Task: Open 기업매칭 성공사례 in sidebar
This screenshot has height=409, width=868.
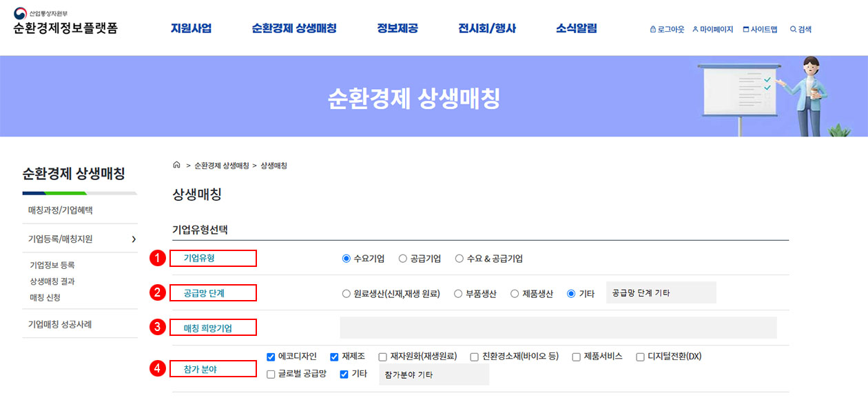Action: coord(60,324)
